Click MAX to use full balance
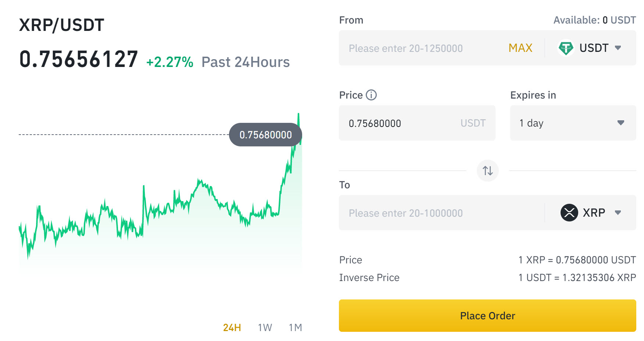The height and width of the screenshot is (341, 644). pyautogui.click(x=520, y=48)
